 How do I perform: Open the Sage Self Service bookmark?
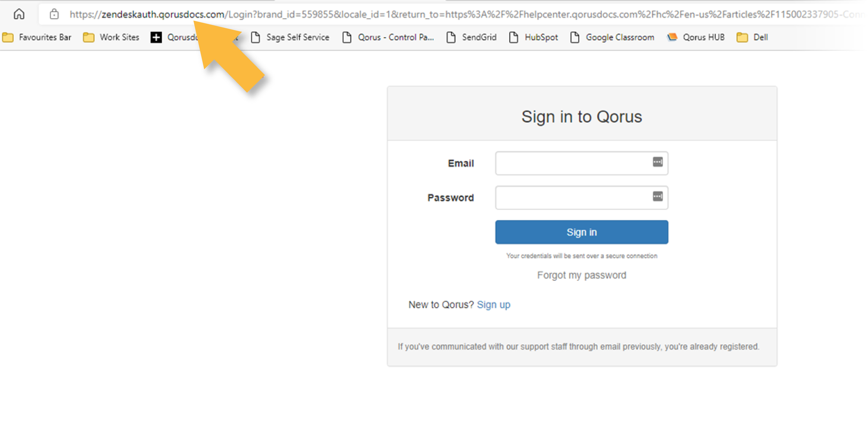point(290,37)
